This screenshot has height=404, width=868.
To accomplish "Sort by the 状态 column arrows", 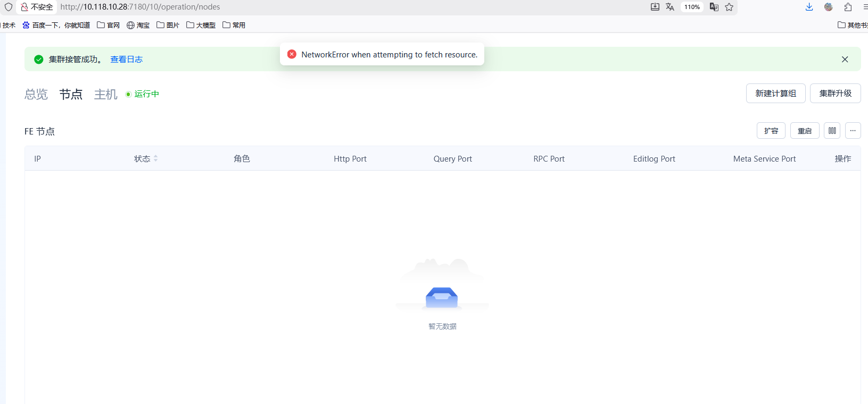I will click(x=155, y=158).
